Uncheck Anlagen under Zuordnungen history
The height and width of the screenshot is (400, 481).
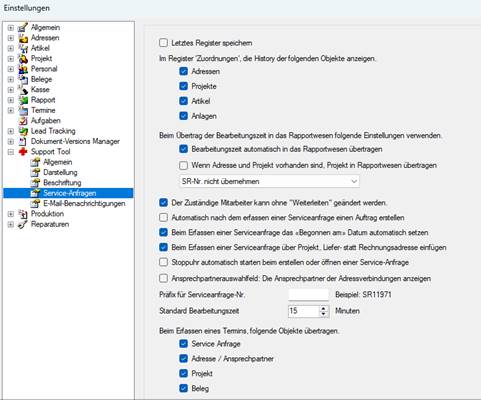click(x=183, y=116)
